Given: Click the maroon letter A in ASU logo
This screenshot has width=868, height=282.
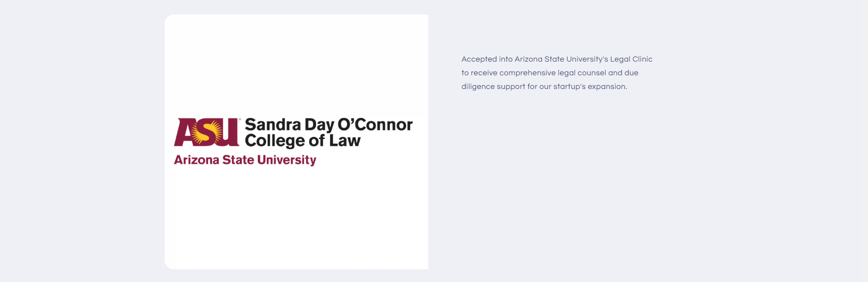Looking at the screenshot, I should click(x=184, y=133).
